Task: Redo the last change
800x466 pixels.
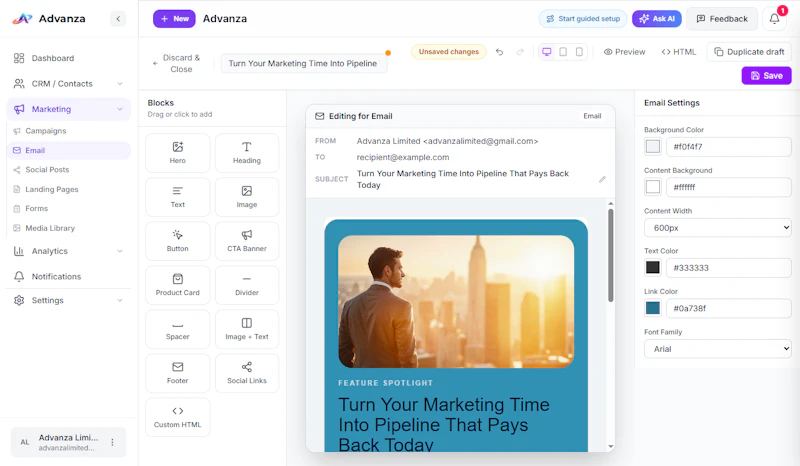Action: (520, 52)
